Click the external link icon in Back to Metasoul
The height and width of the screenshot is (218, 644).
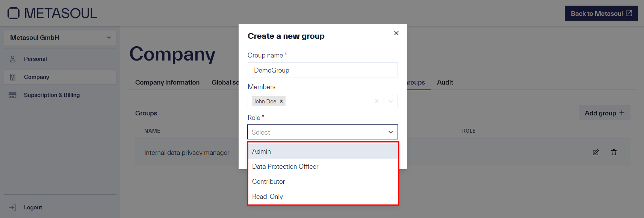point(629,13)
